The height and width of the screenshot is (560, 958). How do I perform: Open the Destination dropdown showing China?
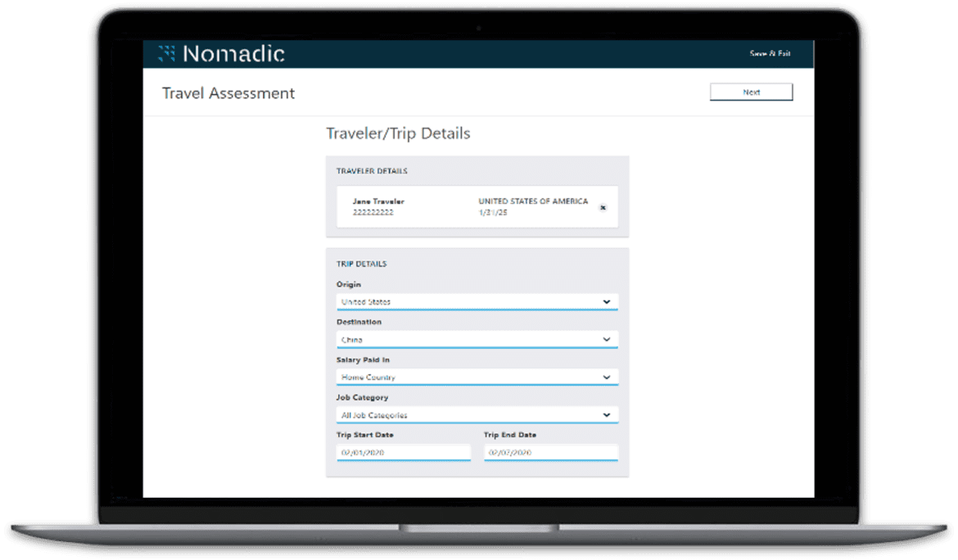[x=475, y=339]
